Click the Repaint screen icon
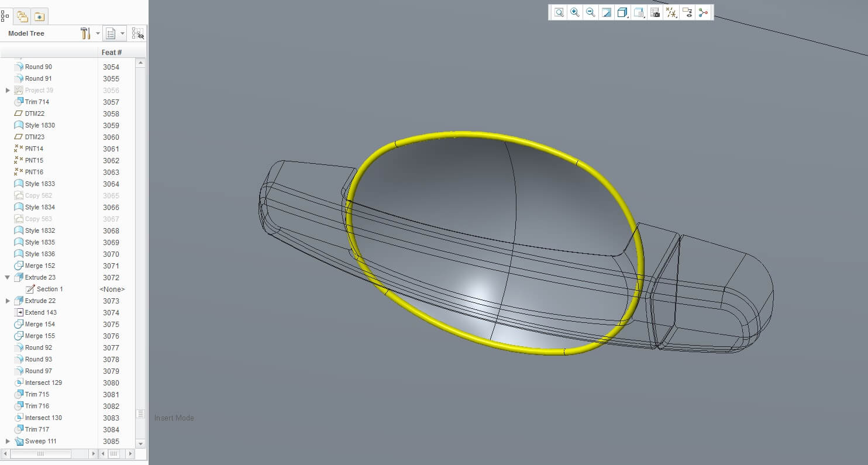 click(x=607, y=12)
